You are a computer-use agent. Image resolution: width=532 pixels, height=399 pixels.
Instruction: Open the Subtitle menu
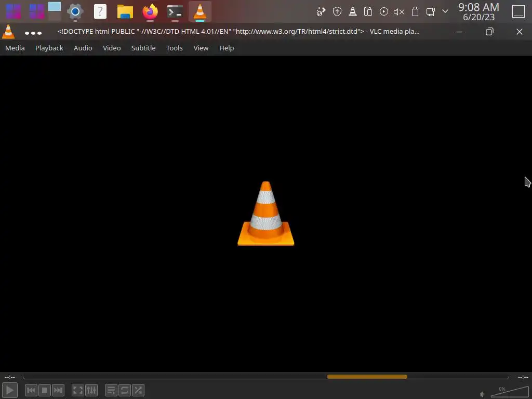143,48
